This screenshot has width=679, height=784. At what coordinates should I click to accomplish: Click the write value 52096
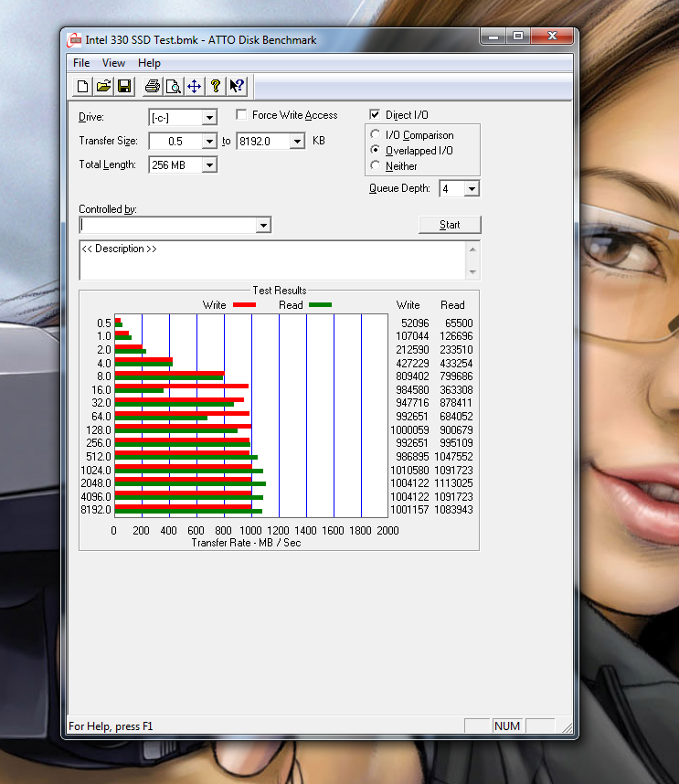pos(415,323)
